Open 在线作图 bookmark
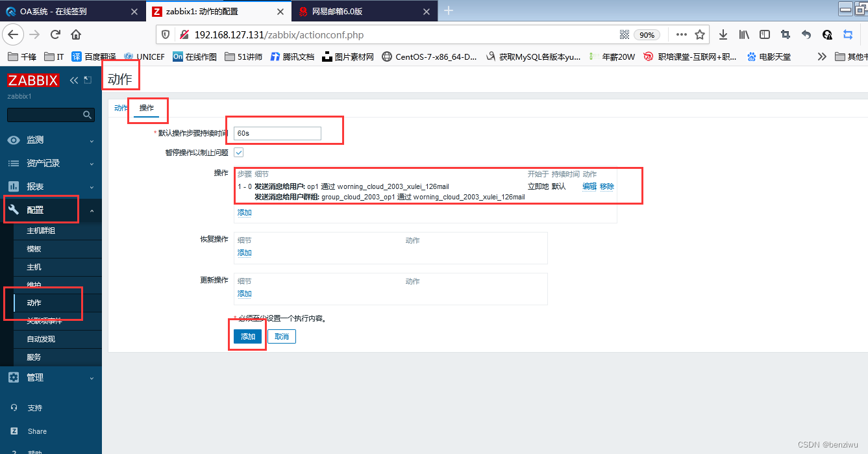 (194, 57)
